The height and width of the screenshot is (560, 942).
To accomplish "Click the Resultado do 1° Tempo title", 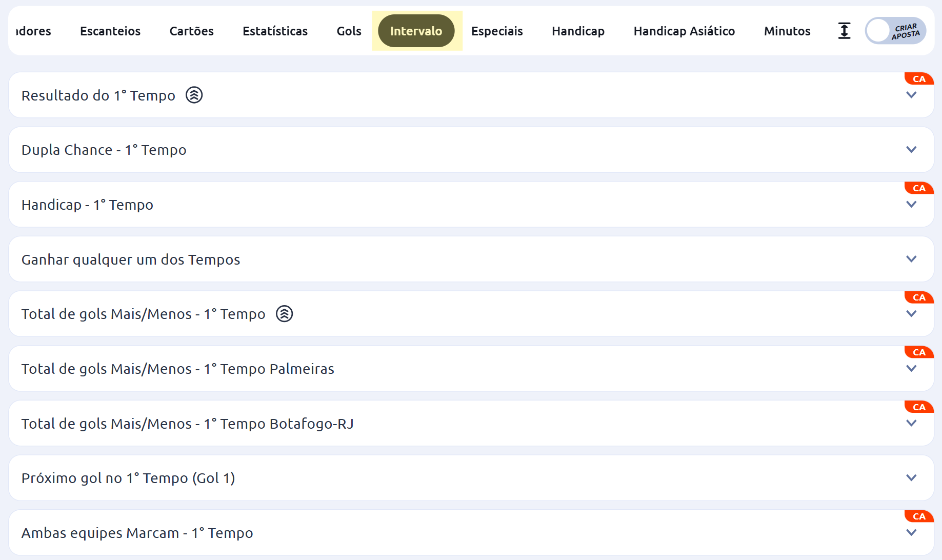I will [98, 95].
